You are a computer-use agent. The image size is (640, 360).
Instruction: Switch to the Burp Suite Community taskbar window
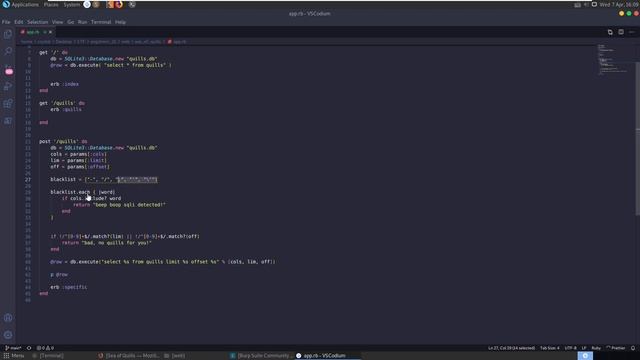261,356
